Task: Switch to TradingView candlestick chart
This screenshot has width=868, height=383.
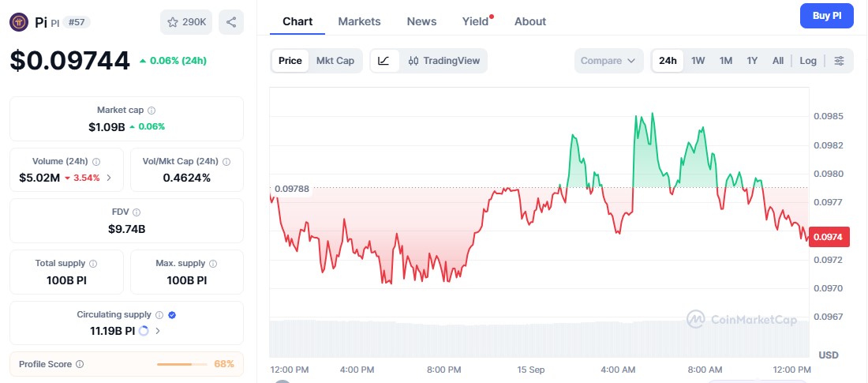Action: click(444, 61)
